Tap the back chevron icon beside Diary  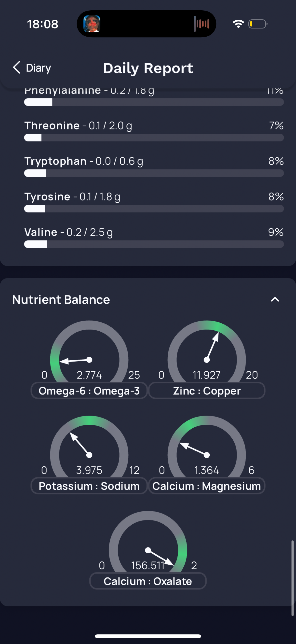(x=16, y=68)
